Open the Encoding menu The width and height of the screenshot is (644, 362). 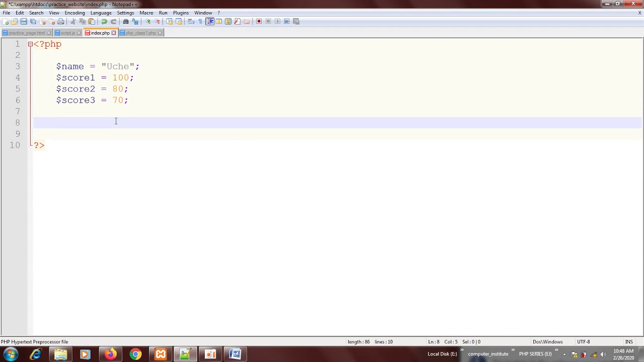pyautogui.click(x=74, y=13)
